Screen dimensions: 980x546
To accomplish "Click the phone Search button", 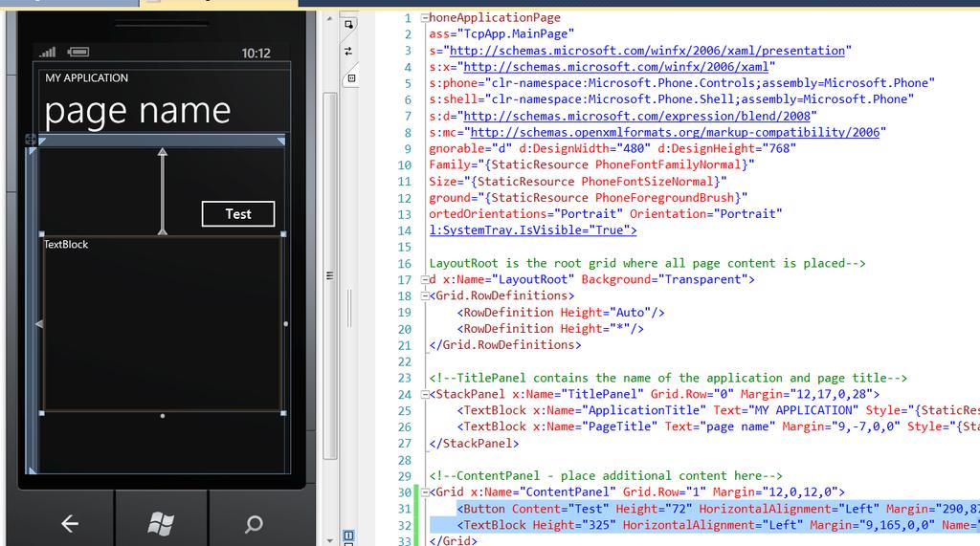I will [x=253, y=523].
